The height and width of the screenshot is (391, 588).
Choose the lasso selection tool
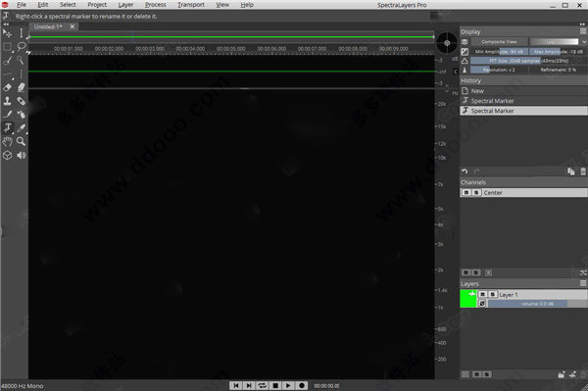pyautogui.click(x=21, y=47)
